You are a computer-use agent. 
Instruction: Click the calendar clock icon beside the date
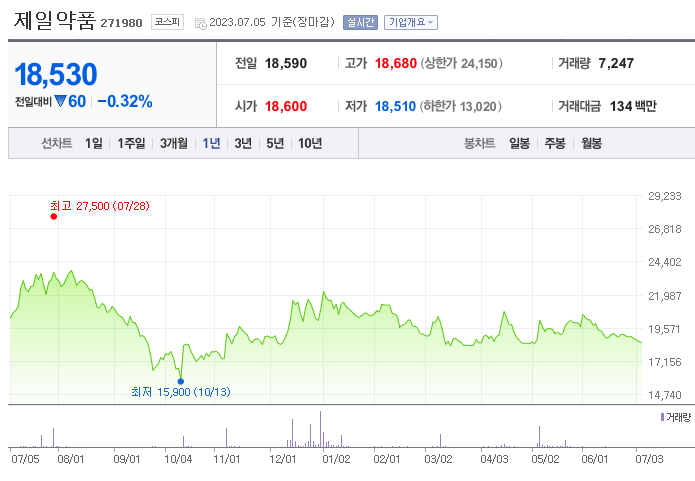pyautogui.click(x=201, y=23)
